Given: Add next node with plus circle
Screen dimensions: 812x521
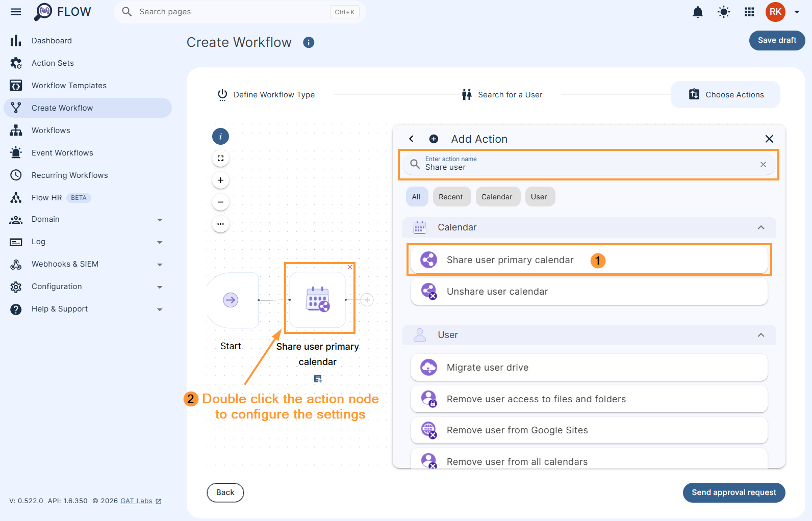Looking at the screenshot, I should click(367, 300).
